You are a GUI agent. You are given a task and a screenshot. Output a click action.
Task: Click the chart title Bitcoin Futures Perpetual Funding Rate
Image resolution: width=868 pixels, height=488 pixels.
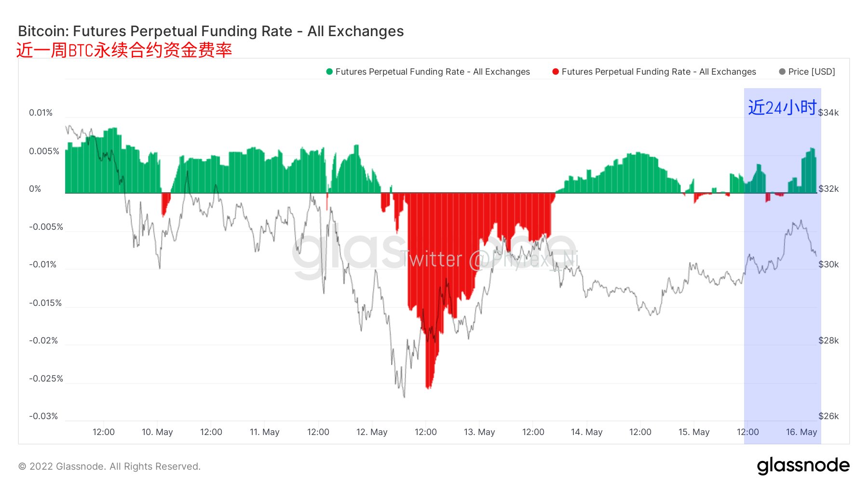pyautogui.click(x=211, y=31)
